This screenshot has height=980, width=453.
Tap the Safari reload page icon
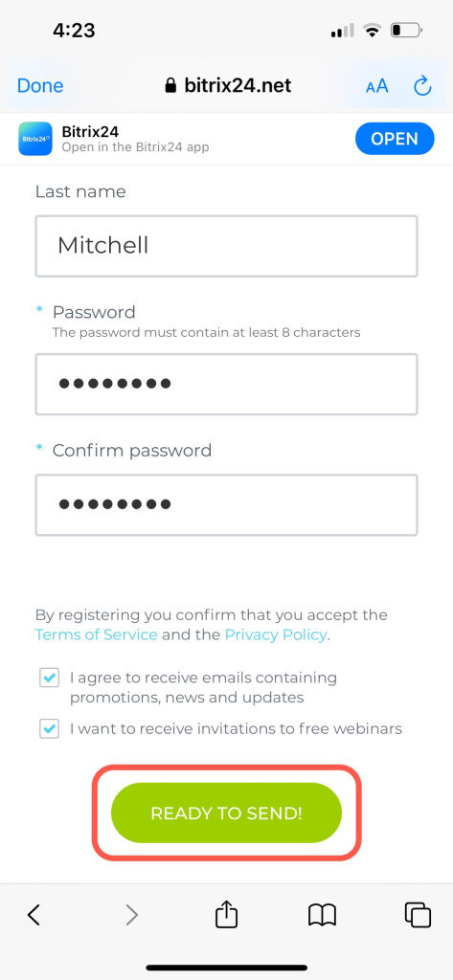[423, 85]
